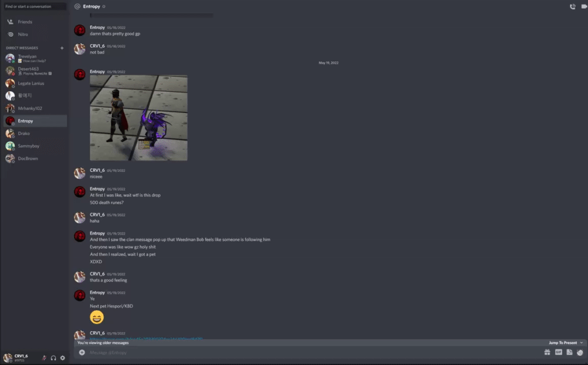
Task: Click Desert463's avatar in DM list
Action: coord(10,71)
